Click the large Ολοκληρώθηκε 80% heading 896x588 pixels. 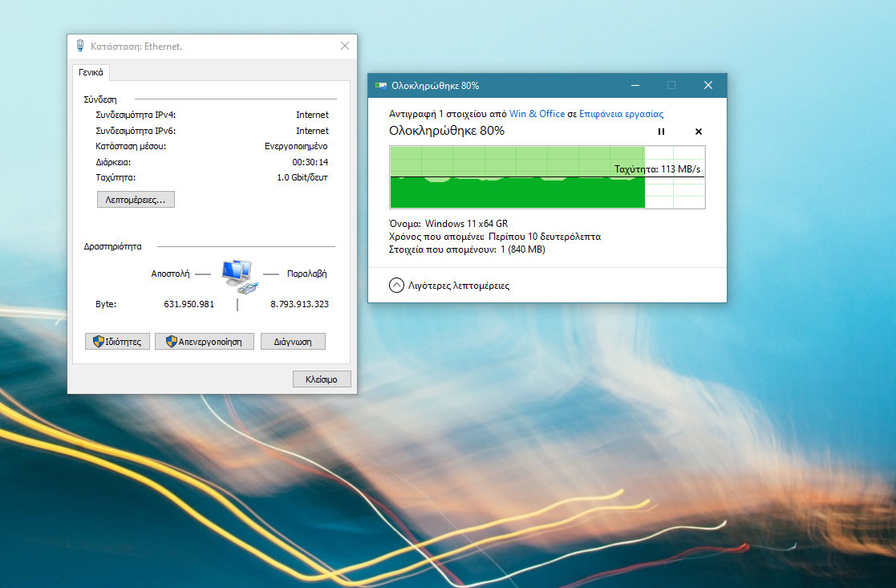click(447, 131)
